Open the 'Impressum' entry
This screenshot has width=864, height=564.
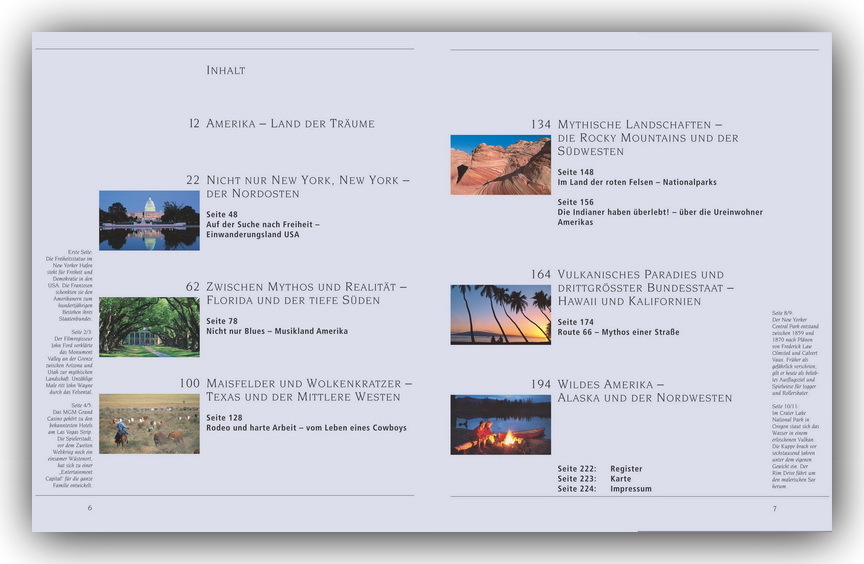click(630, 489)
